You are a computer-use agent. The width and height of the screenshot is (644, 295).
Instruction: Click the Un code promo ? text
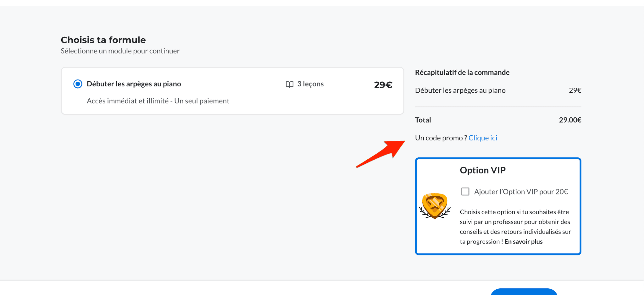pyautogui.click(x=441, y=138)
